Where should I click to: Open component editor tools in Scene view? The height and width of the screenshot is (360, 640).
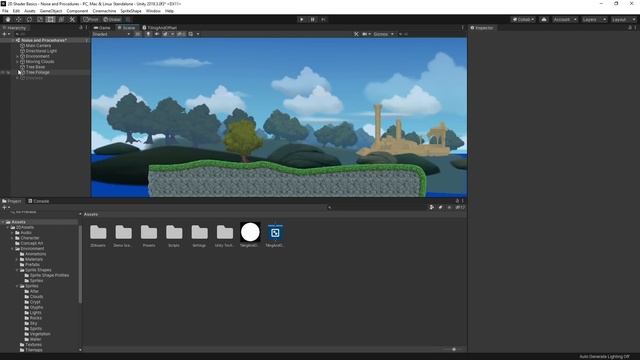[x=356, y=34]
